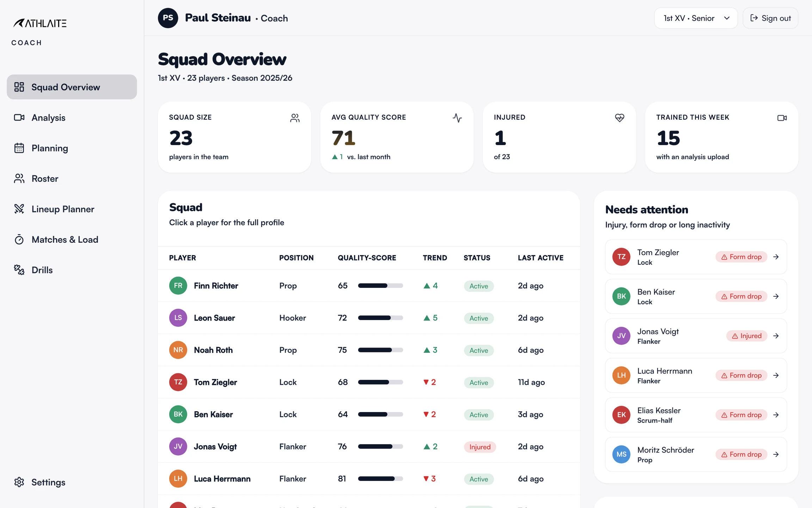812x508 pixels.
Task: Click the Squad Overview grid icon
Action: [x=19, y=87]
